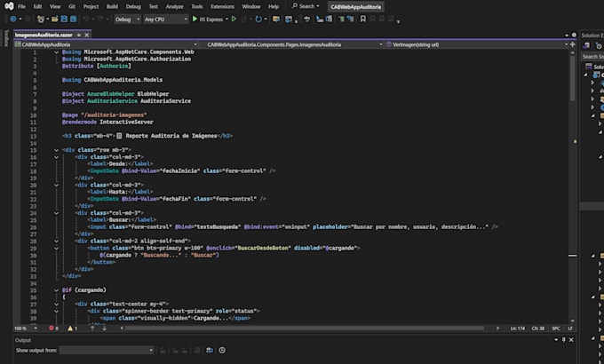Open the Toolbox side tab
Viewport: 604px width, 364px height.
coord(6,38)
